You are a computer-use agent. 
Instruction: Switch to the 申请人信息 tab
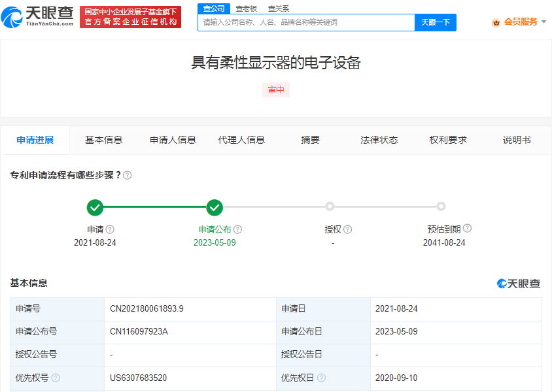click(173, 140)
